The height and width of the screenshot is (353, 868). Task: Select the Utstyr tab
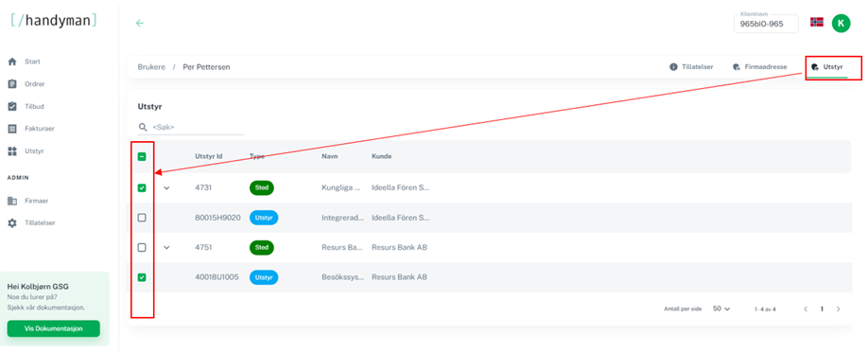tap(826, 67)
